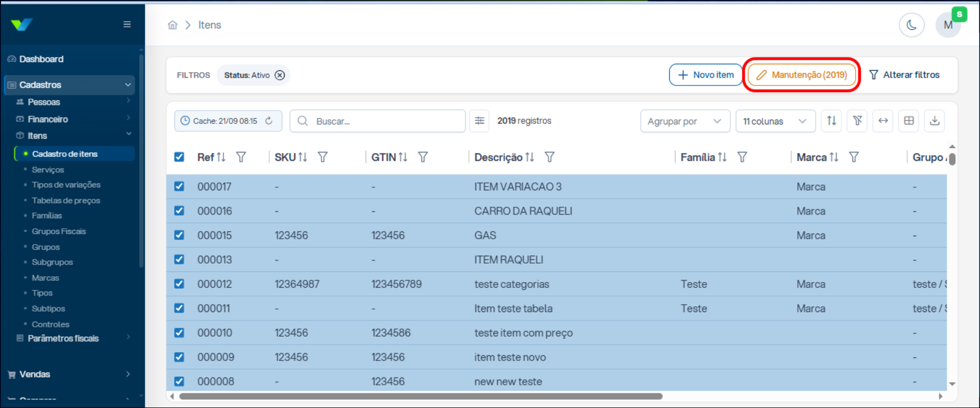Open Grupos Fiscais in sidebar
The width and height of the screenshot is (980, 408).
[58, 231]
